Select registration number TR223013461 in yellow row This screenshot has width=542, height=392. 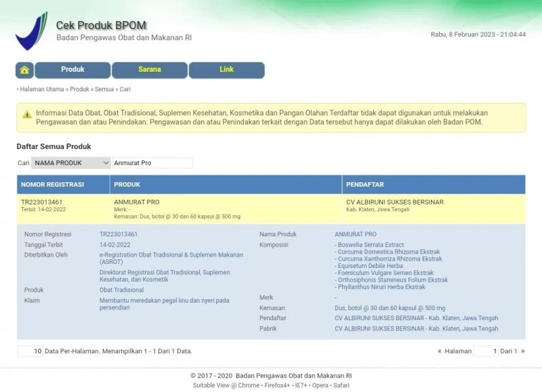[x=42, y=202]
